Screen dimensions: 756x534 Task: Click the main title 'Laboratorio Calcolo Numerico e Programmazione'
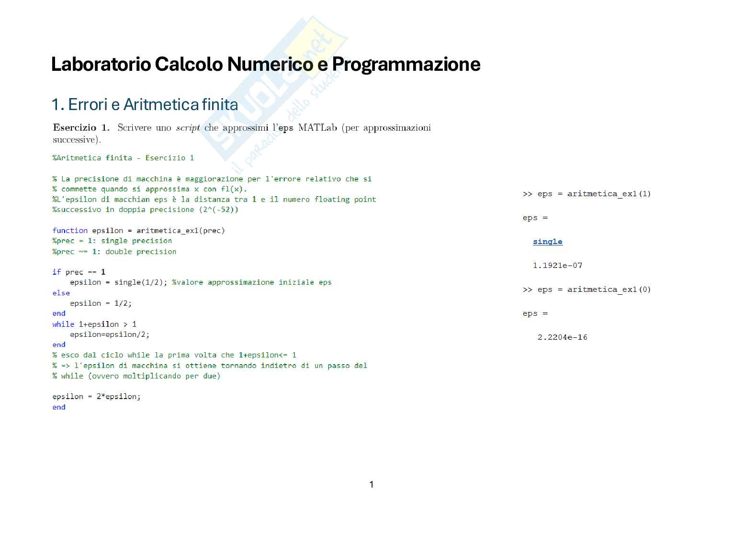click(x=265, y=64)
